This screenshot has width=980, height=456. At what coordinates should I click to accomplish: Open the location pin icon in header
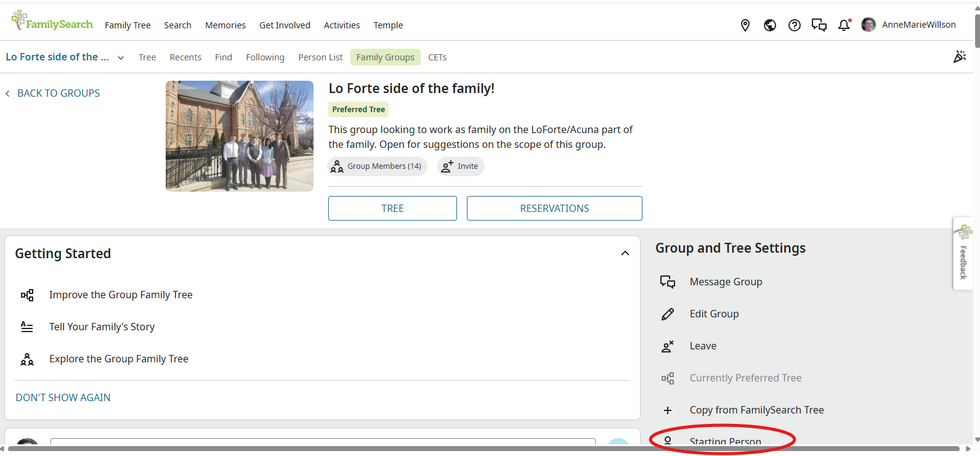tap(745, 25)
